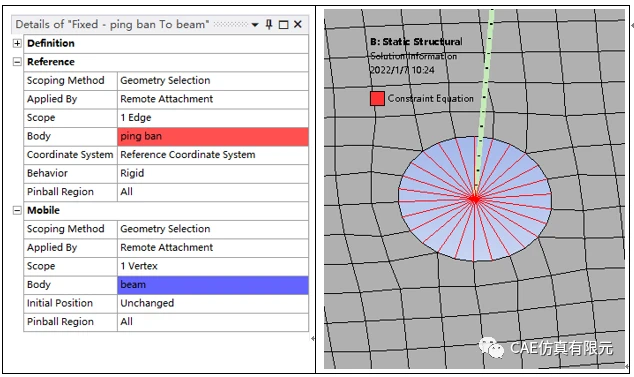Click the B: Static Structural title
This screenshot has height=377, width=634.
coord(416,42)
